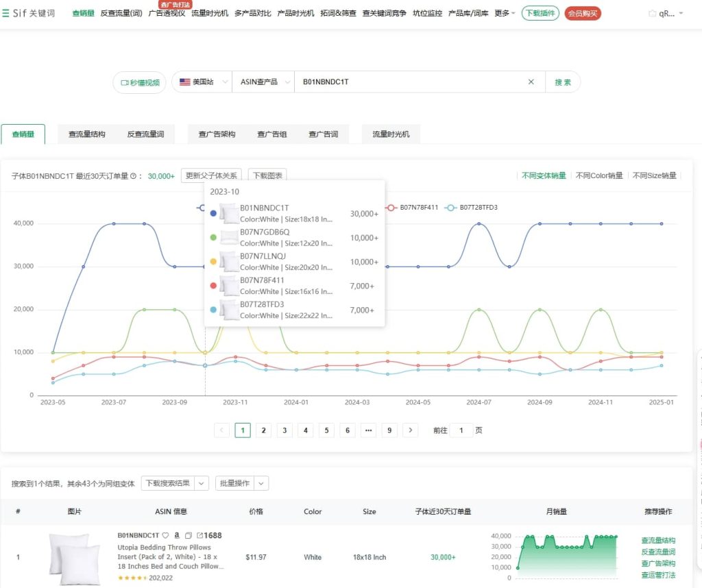Toggle the B07N78F411 legend series
This screenshot has width=702, height=588.
(x=413, y=207)
